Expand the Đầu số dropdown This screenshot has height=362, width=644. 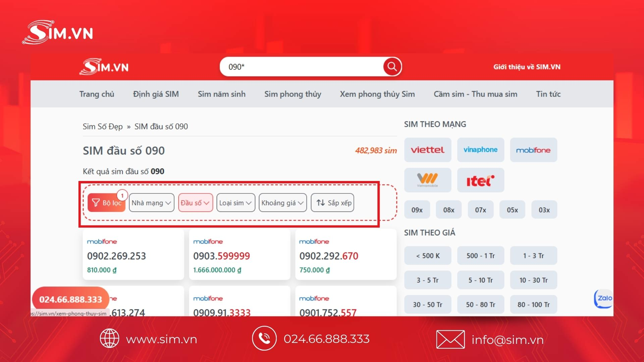(x=196, y=202)
